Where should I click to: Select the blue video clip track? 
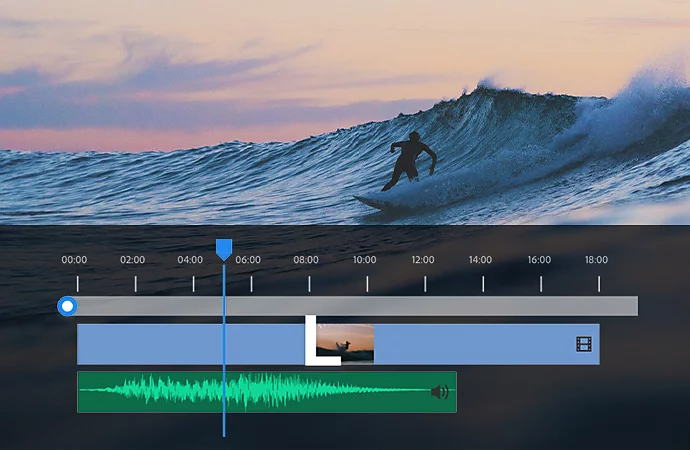click(338, 344)
